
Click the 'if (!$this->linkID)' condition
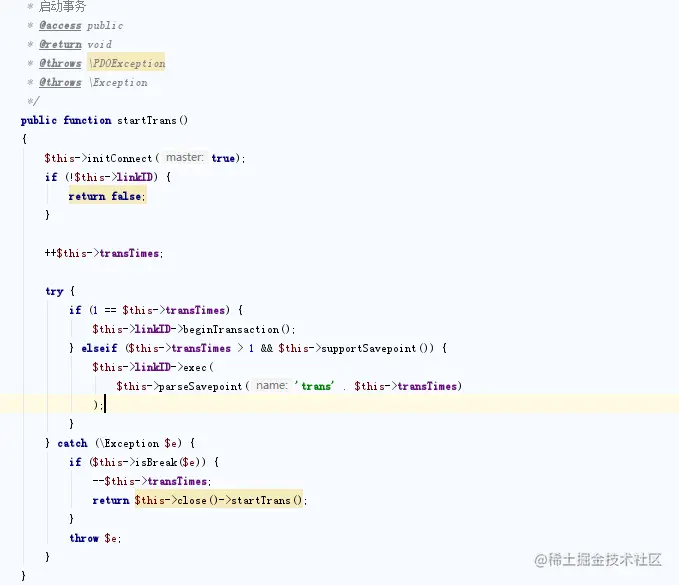point(102,177)
